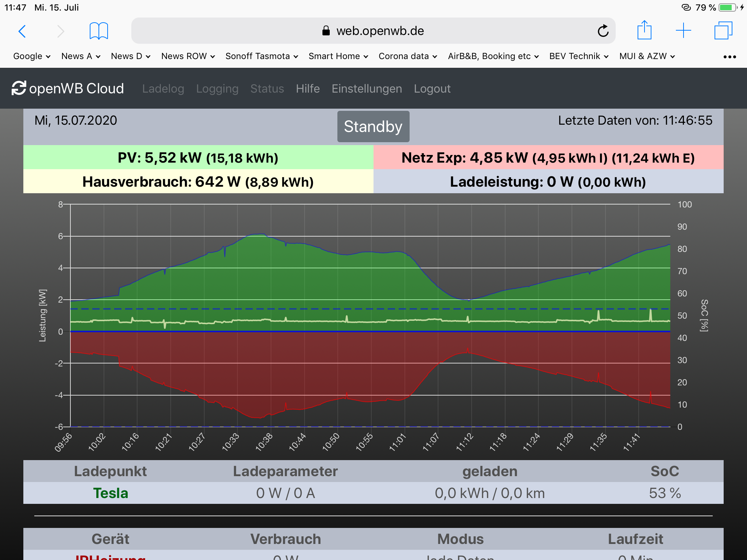The height and width of the screenshot is (560, 747).
Task: Open the BEV Technik bookmark folder
Action: [x=578, y=56]
